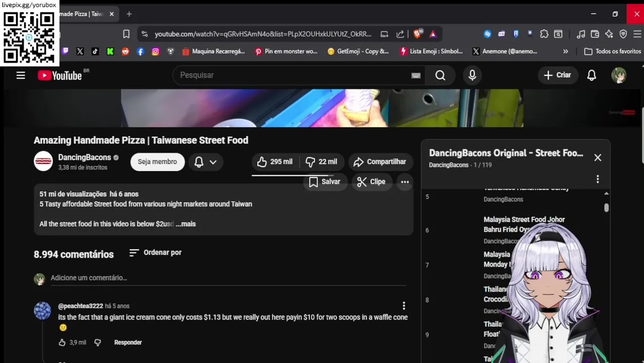Expand description with ...mais

[x=185, y=224]
